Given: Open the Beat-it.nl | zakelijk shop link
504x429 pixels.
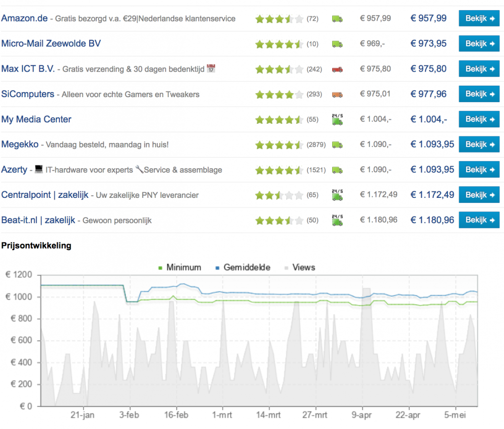Looking at the screenshot, I should (38, 220).
